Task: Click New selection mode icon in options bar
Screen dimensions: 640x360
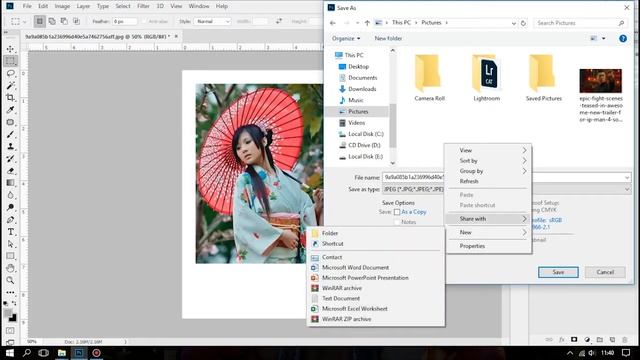Action: pyautogui.click(x=40, y=21)
